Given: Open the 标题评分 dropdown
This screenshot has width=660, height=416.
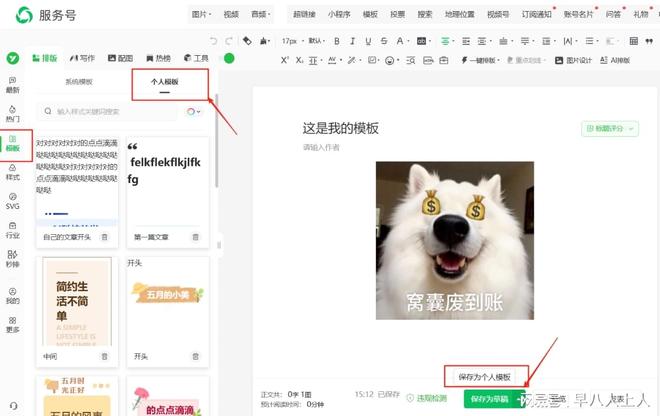Looking at the screenshot, I should click(x=609, y=128).
